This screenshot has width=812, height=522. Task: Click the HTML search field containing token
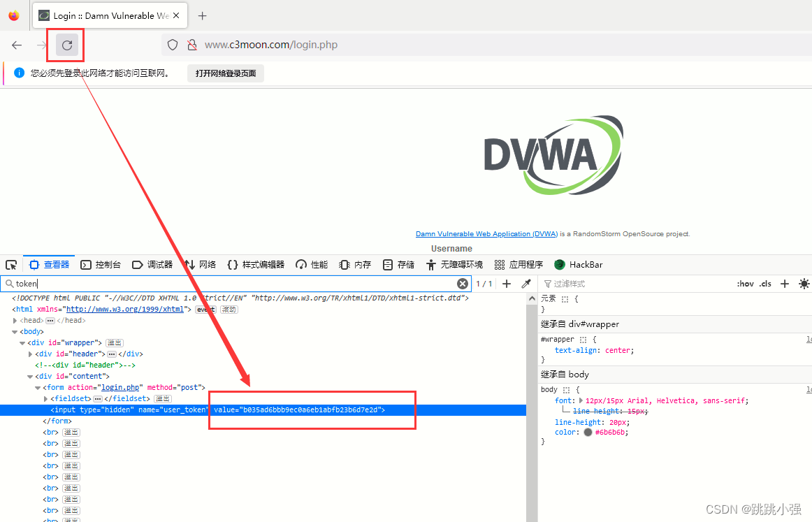(x=234, y=284)
